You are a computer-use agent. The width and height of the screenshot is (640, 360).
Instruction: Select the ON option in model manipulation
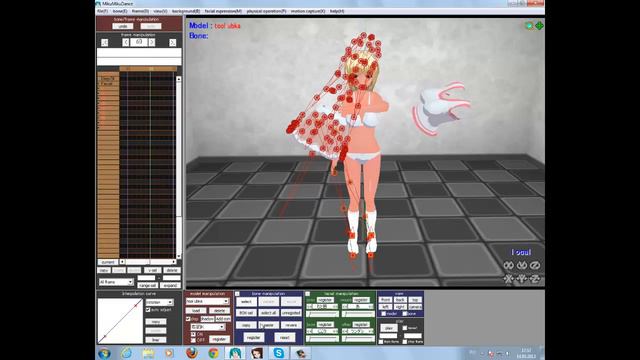[193, 334]
